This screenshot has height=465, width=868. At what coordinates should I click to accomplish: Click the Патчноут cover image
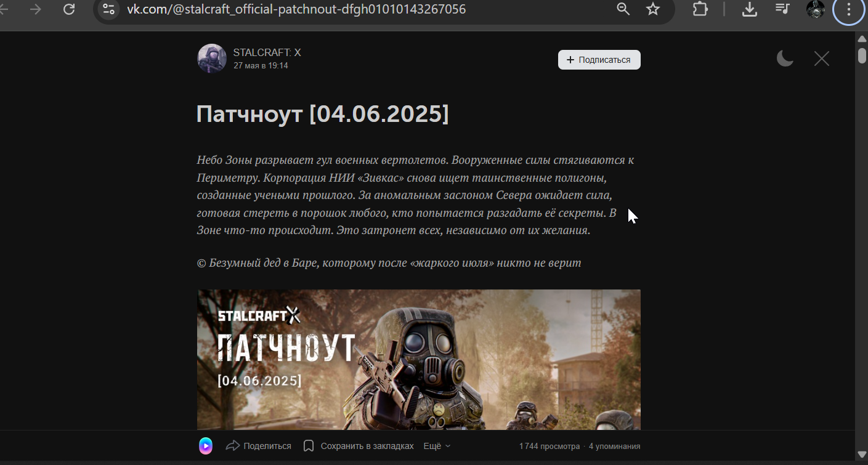pos(419,360)
